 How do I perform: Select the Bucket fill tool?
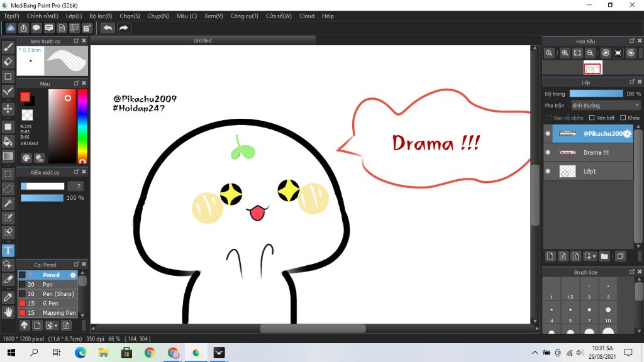point(8,141)
